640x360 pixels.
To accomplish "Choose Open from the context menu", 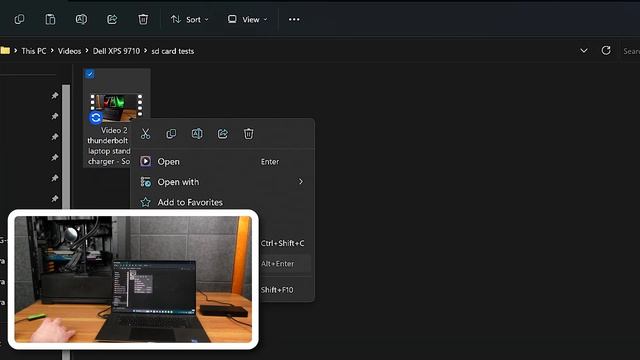I will [x=222, y=162].
